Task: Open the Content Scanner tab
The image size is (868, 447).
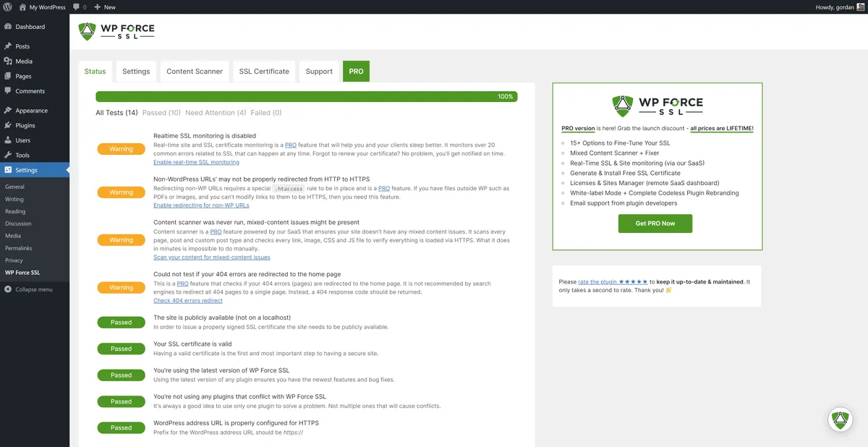Action: tap(195, 72)
